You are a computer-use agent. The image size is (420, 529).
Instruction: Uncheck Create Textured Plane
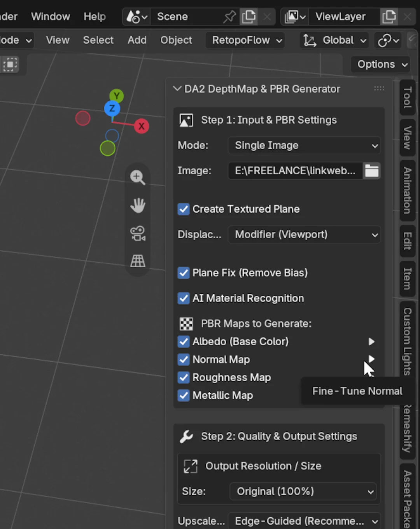pyautogui.click(x=184, y=209)
